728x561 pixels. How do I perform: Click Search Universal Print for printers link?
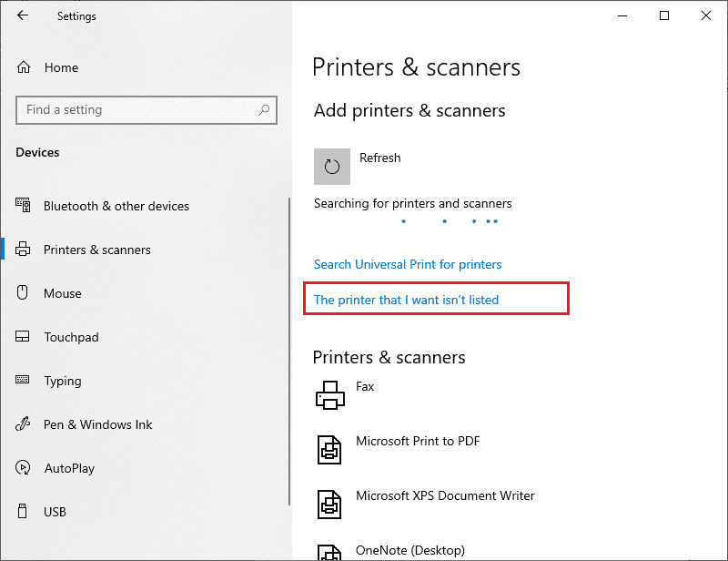408,264
